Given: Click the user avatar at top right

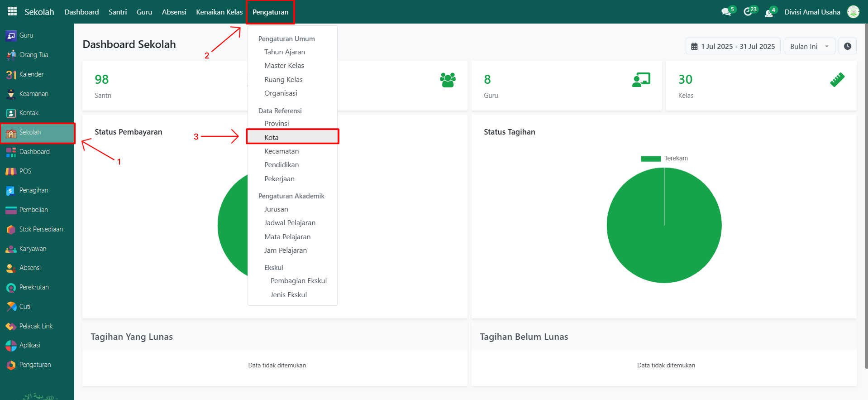Looking at the screenshot, I should point(853,12).
